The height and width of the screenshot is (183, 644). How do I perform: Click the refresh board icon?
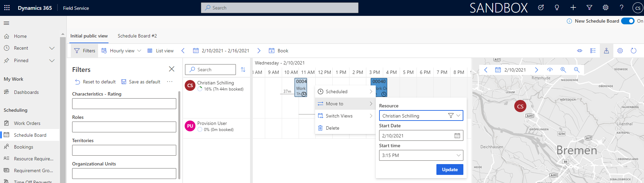633,51
